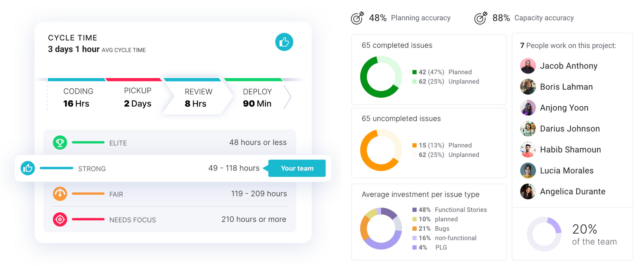Select the trophy icon next to ELITE
The image size is (644, 271).
[60, 142]
